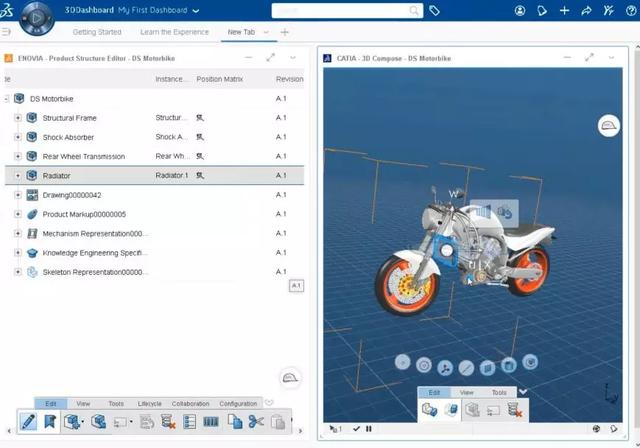Select the pencil edit tool in ENOVIA toolbar
This screenshot has height=448, width=640.
[28, 421]
